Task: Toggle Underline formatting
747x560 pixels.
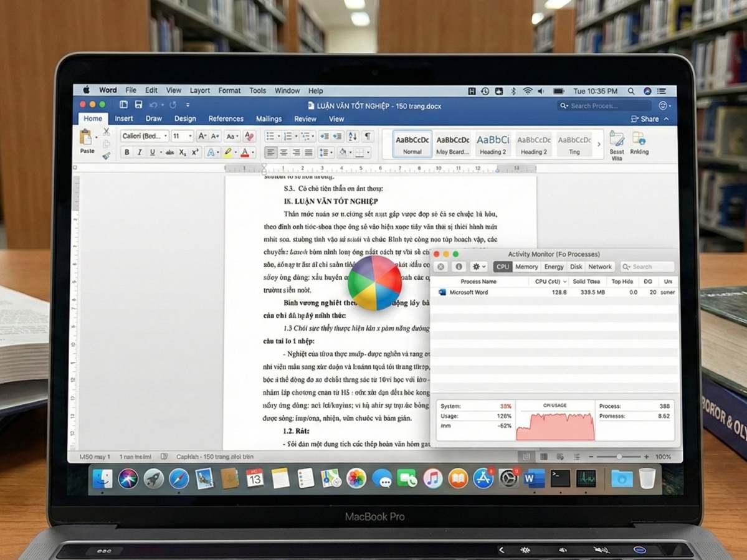Action: [153, 153]
